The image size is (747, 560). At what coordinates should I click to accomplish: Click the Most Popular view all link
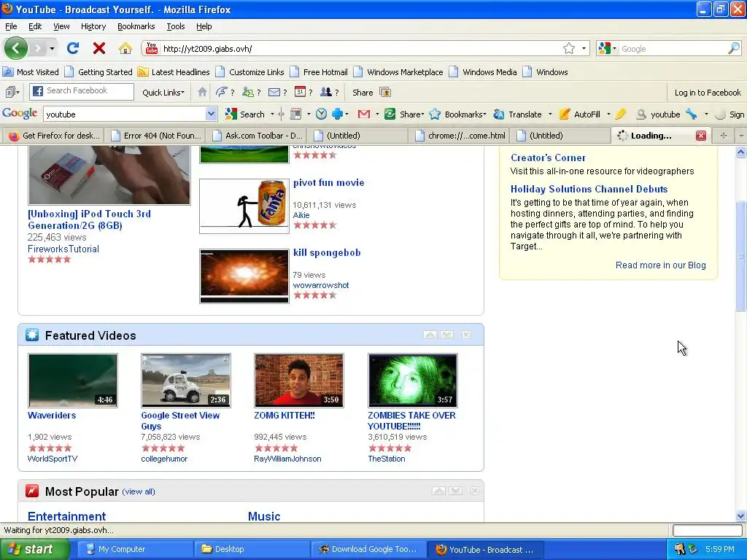tap(139, 491)
